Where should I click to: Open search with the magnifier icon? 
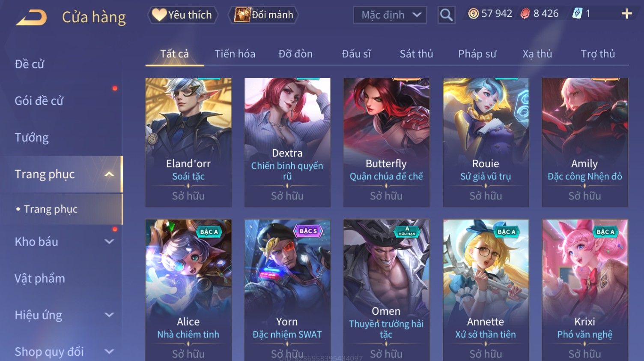(446, 15)
